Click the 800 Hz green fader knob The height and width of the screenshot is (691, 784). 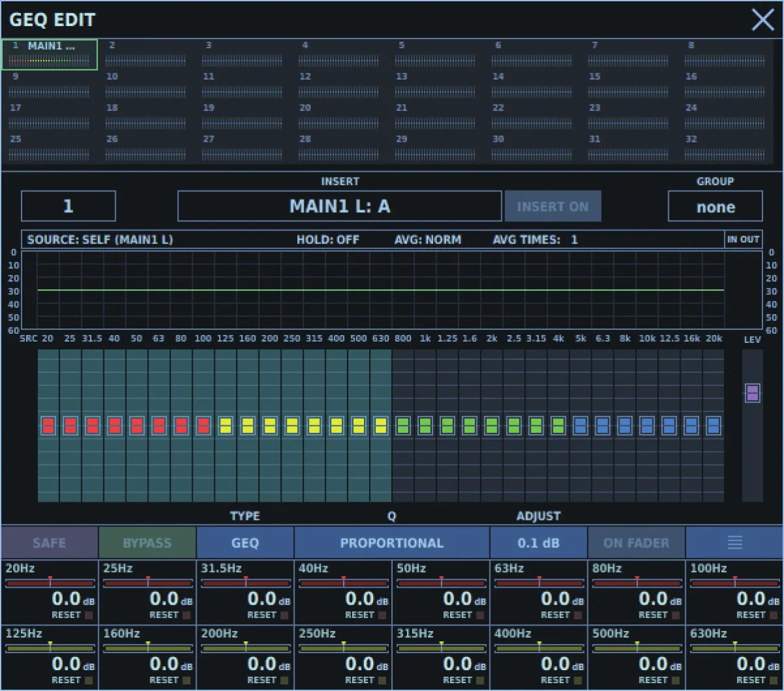point(402,426)
